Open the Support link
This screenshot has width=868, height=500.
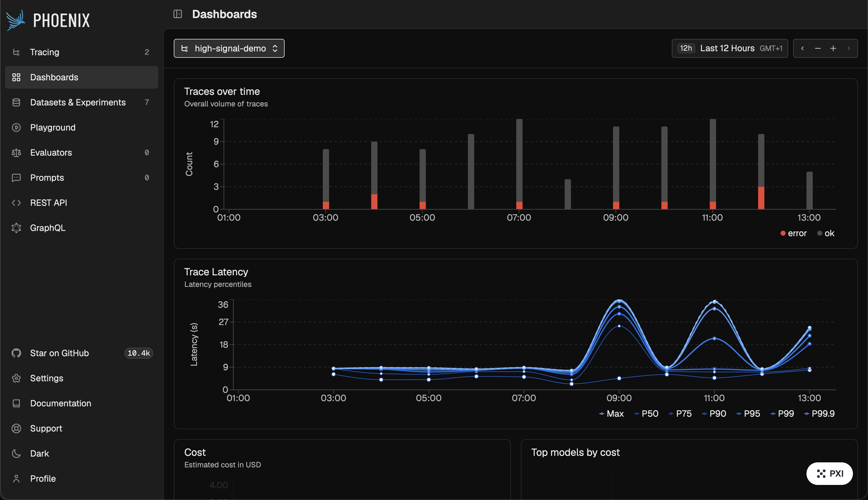[x=81, y=428]
